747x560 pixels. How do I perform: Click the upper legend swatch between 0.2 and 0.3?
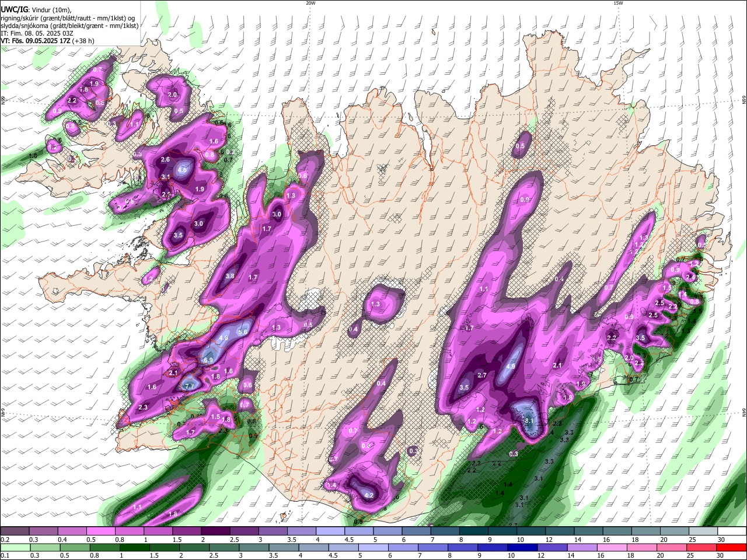[x=15, y=531]
